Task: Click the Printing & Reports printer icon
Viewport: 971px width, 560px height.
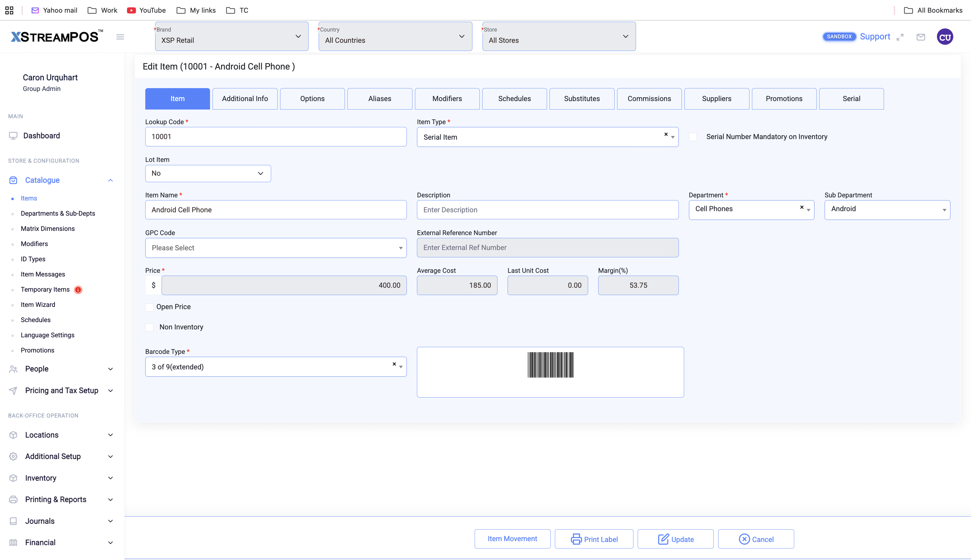Action: [13, 500]
